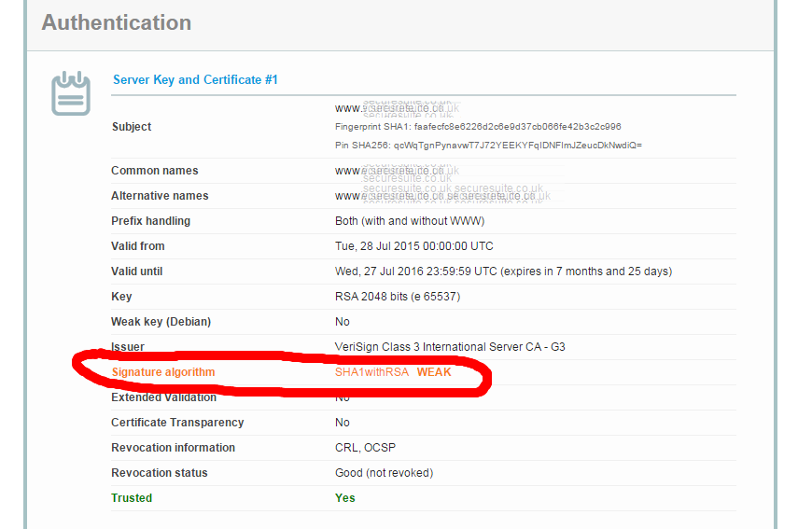
Task: Select 'Good (not revoked)' value
Action: [384, 473]
